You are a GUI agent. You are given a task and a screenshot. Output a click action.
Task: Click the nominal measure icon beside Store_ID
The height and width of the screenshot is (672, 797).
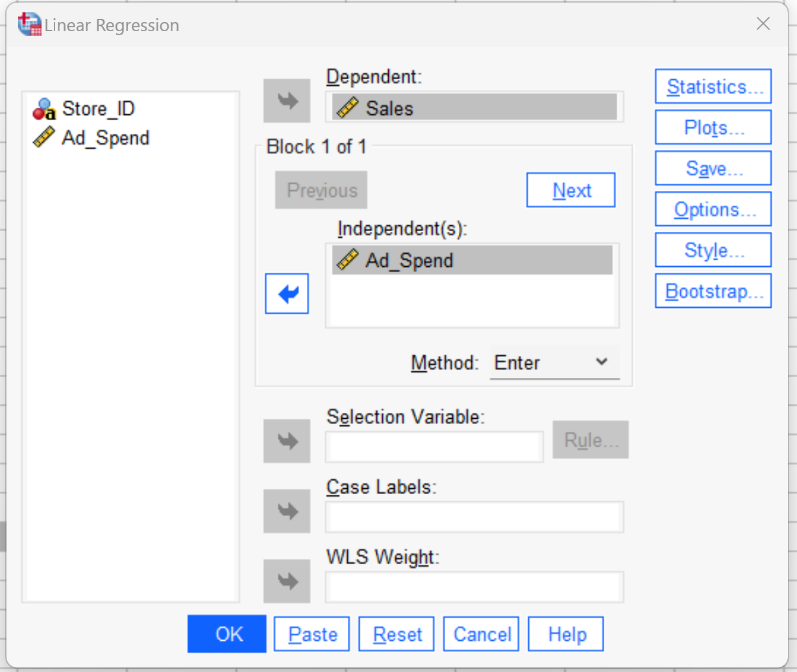coord(43,108)
